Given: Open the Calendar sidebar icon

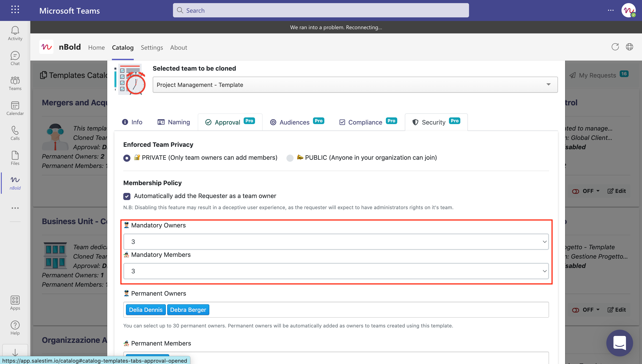Looking at the screenshot, I should point(15,108).
